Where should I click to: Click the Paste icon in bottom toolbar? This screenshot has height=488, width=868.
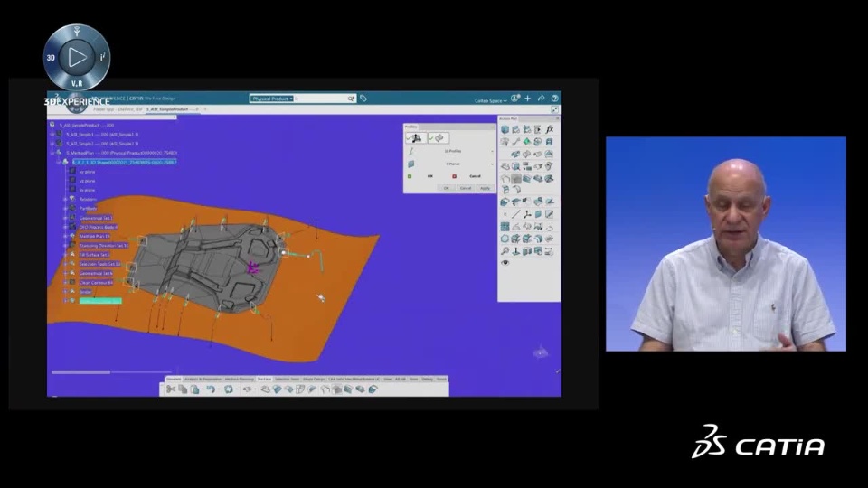pos(195,389)
